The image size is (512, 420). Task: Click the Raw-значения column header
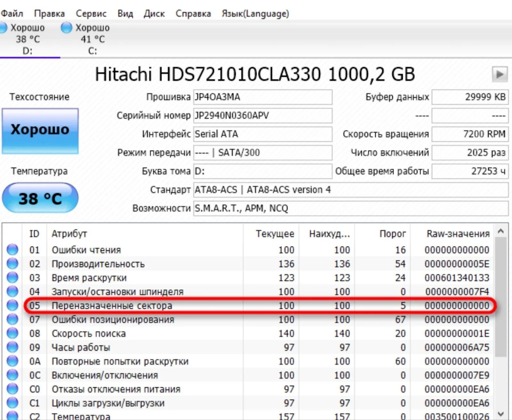pos(452,234)
